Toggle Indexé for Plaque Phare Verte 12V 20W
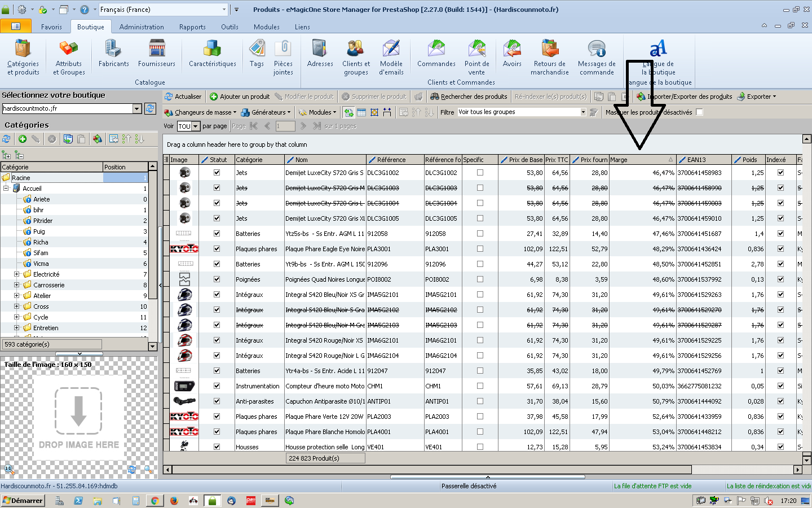Viewport: 812px width, 508px height. tap(780, 417)
